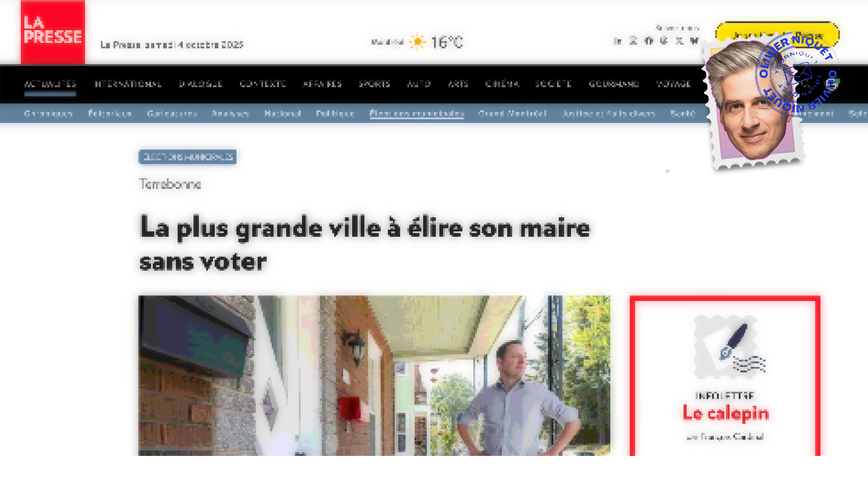Click the sun weather icon in the header
868x488 pixels.
click(x=418, y=41)
